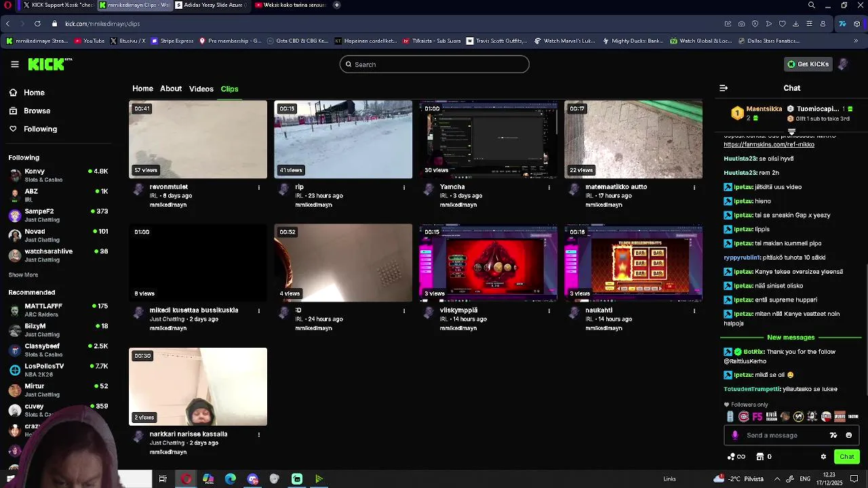Play the naukahti clip thumbnail
868x488 pixels.
633,263
